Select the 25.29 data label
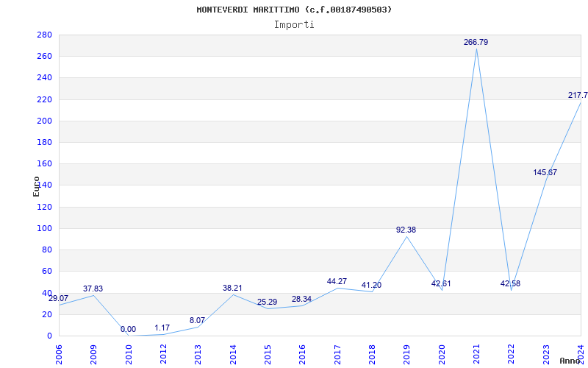588x368 pixels. [267, 302]
